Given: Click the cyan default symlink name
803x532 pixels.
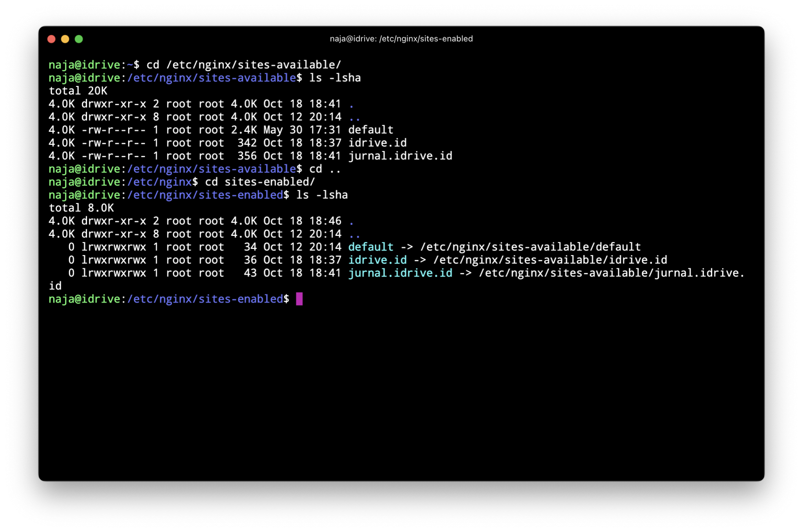Looking at the screenshot, I should [371, 247].
